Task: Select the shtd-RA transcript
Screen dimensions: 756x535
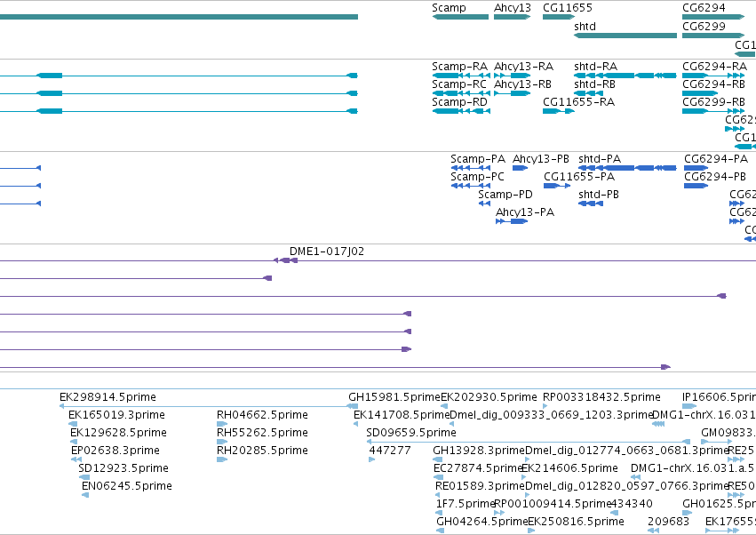Action: coord(625,76)
